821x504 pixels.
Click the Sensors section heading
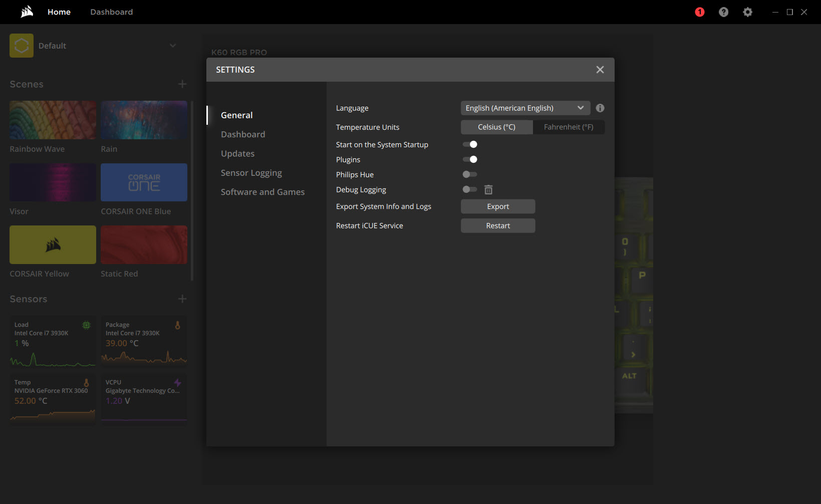pyautogui.click(x=29, y=299)
